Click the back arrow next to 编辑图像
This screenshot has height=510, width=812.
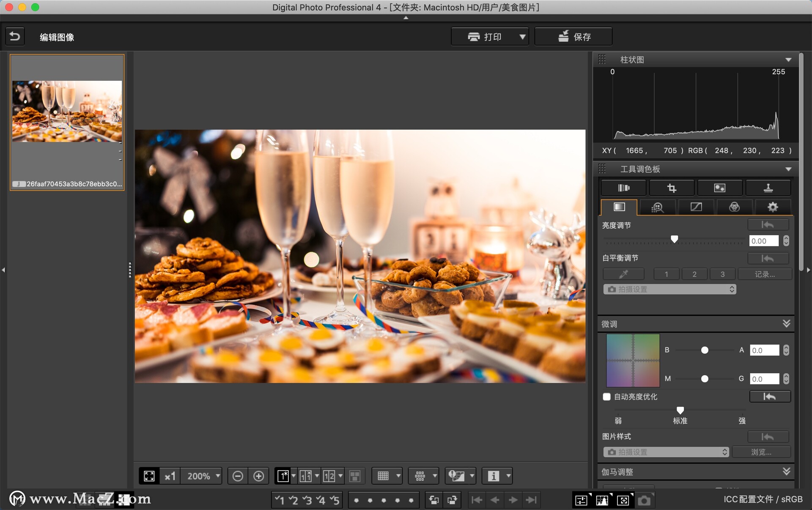[15, 36]
